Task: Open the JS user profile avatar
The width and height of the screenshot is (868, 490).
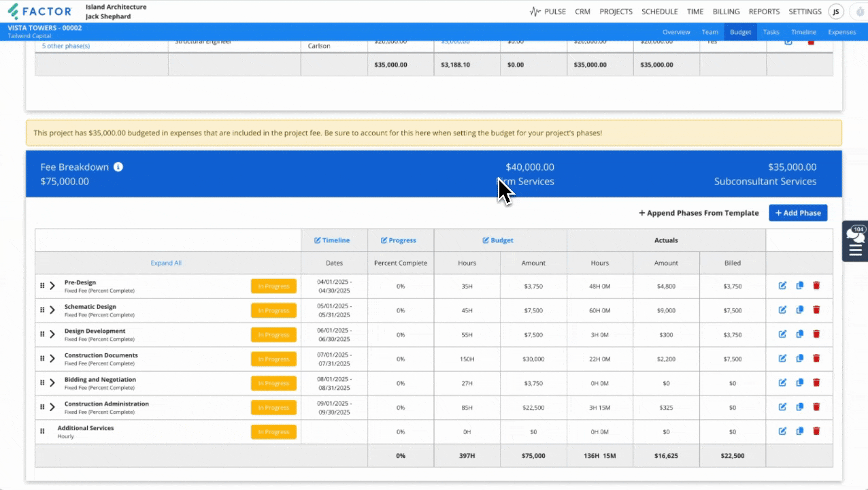Action: [836, 12]
